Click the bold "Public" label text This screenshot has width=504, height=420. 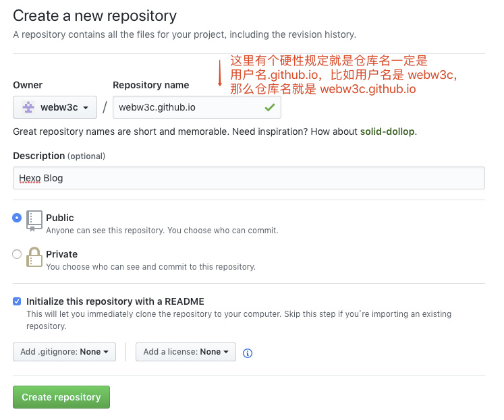click(60, 218)
